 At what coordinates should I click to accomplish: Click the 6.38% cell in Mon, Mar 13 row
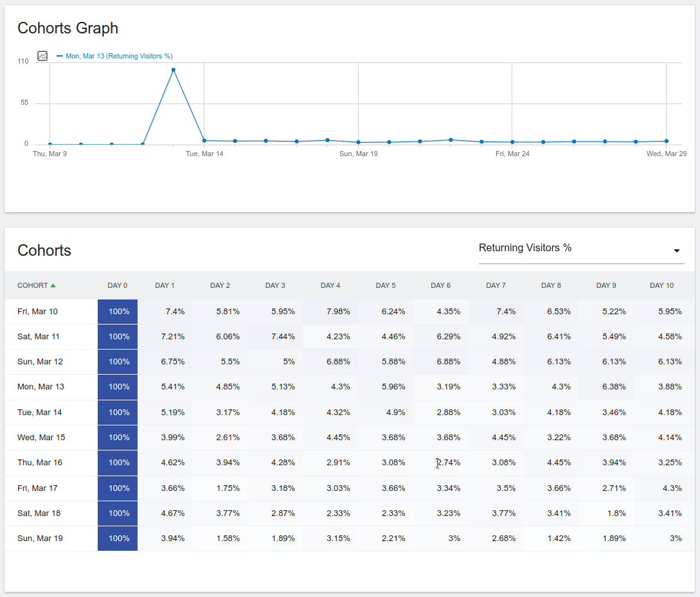coord(613,387)
